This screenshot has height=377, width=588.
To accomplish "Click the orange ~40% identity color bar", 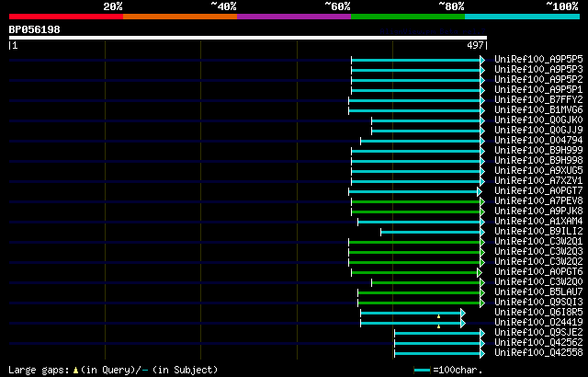I will (x=180, y=17).
